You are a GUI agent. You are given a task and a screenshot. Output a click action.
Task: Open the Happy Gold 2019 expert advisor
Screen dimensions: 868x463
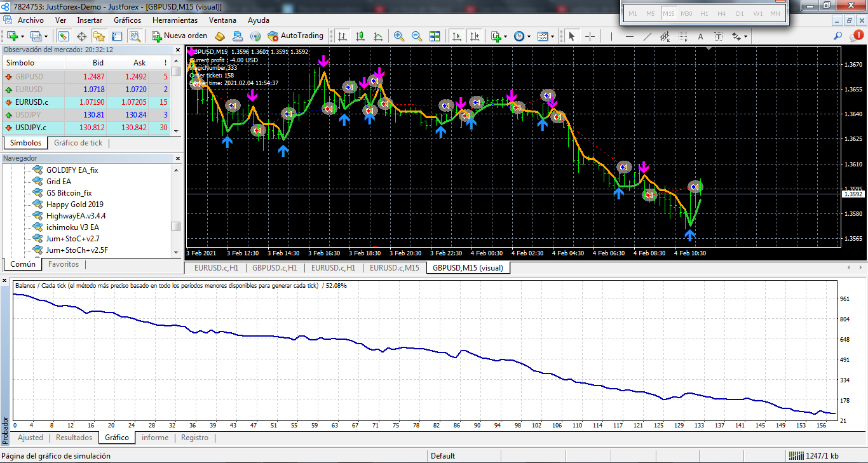point(74,205)
